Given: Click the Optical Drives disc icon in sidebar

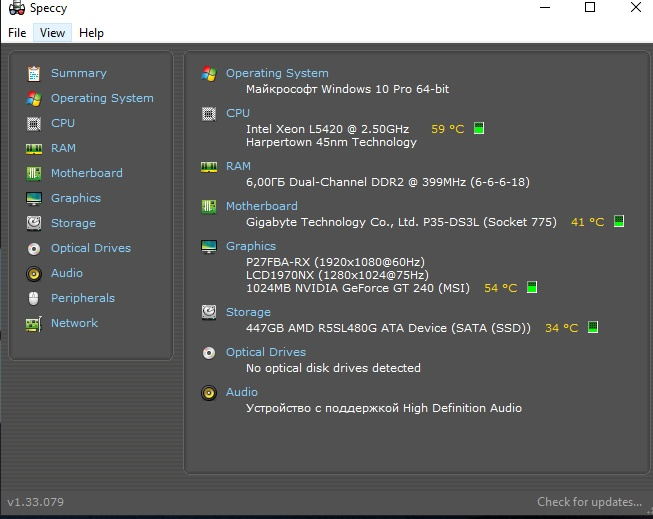Looking at the screenshot, I should tap(34, 249).
